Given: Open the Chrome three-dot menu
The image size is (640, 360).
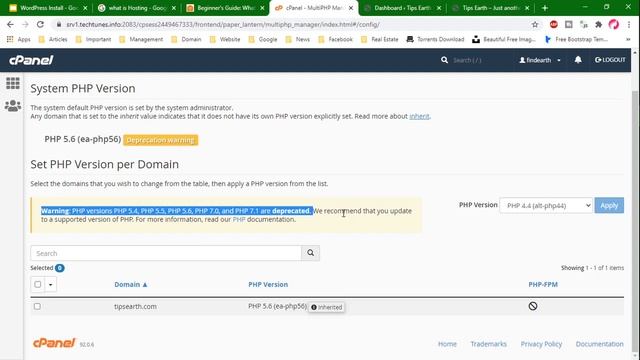Looking at the screenshot, I should 629,24.
